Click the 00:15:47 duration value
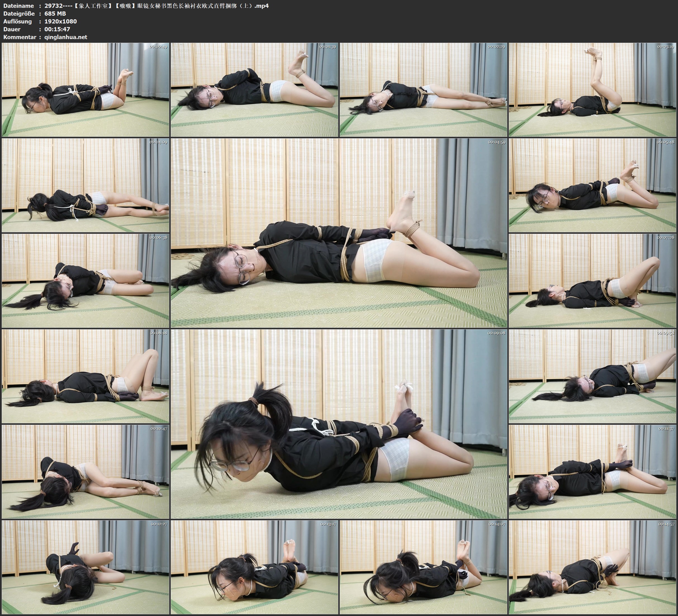The image size is (678, 616). click(57, 29)
